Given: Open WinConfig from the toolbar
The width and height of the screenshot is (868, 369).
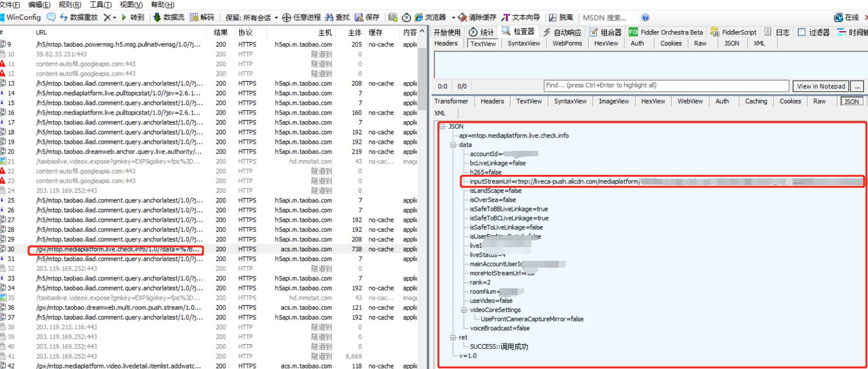Looking at the screenshot, I should (21, 17).
